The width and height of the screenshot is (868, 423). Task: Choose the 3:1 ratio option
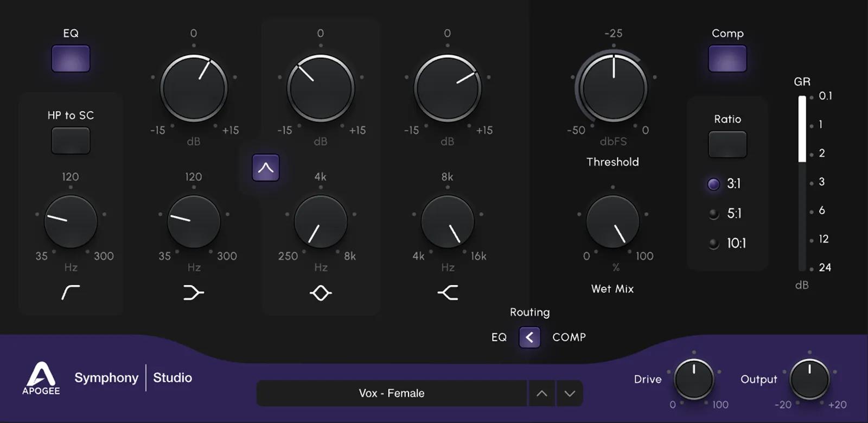[x=714, y=184]
